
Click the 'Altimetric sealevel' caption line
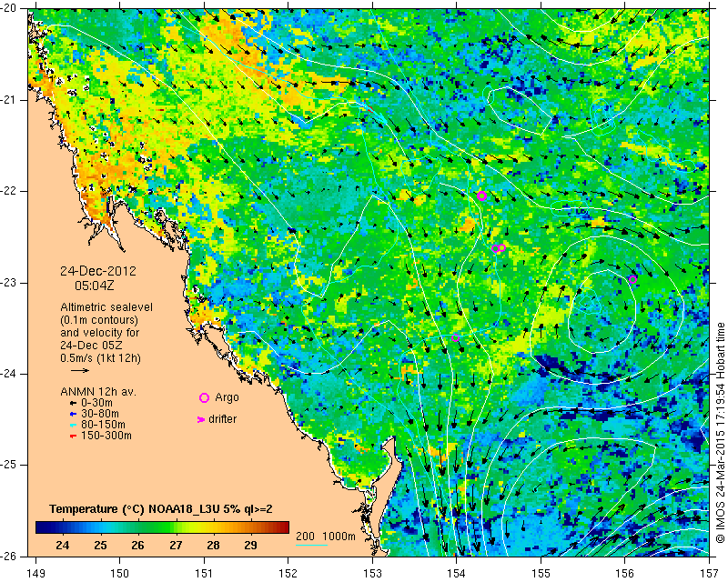click(x=106, y=307)
